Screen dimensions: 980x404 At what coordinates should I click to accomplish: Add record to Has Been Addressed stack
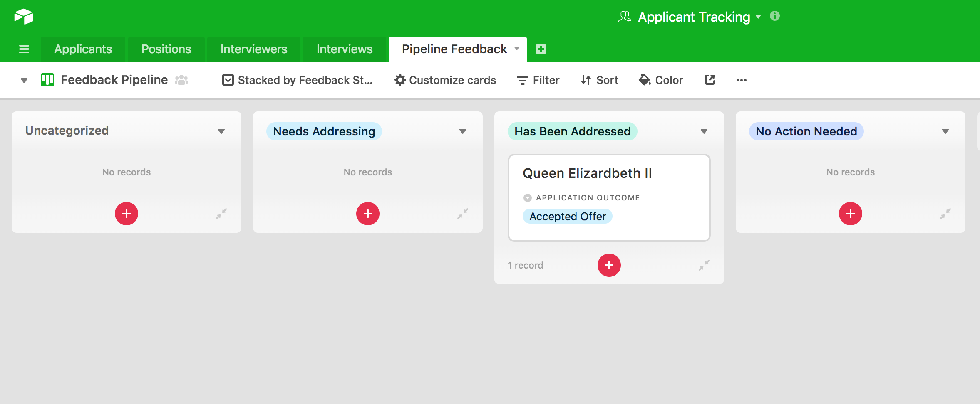click(x=609, y=265)
